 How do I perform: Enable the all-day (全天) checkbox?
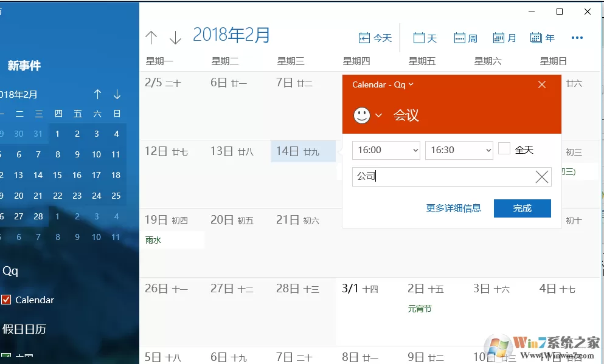pyautogui.click(x=504, y=148)
